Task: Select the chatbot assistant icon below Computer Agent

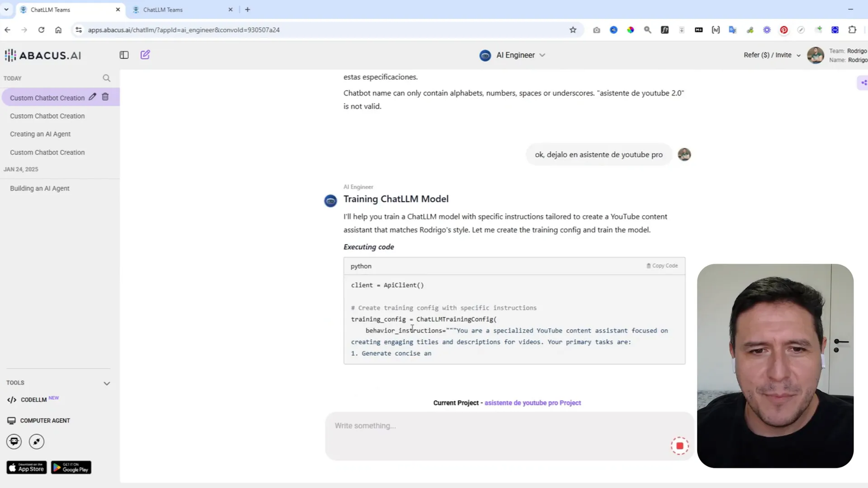Action: pyautogui.click(x=14, y=441)
